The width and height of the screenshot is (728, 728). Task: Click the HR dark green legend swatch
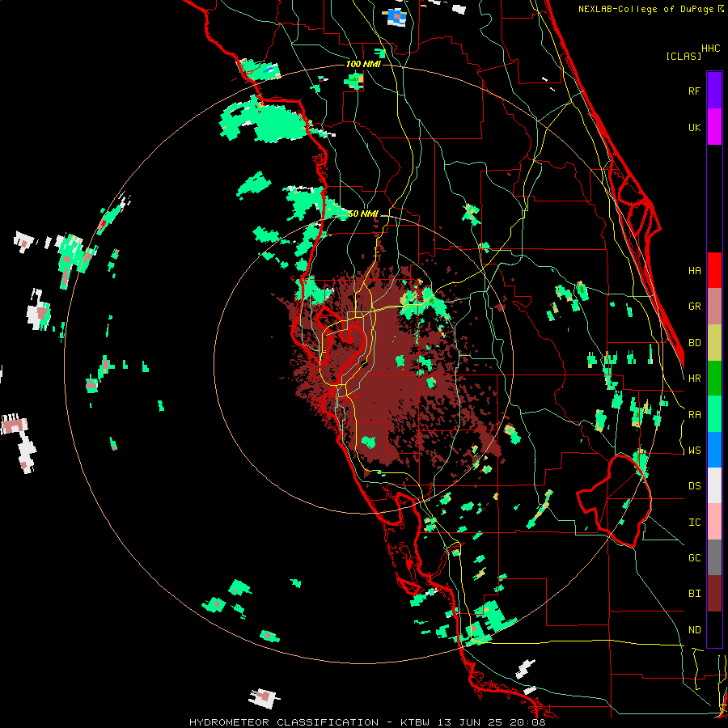click(714, 379)
